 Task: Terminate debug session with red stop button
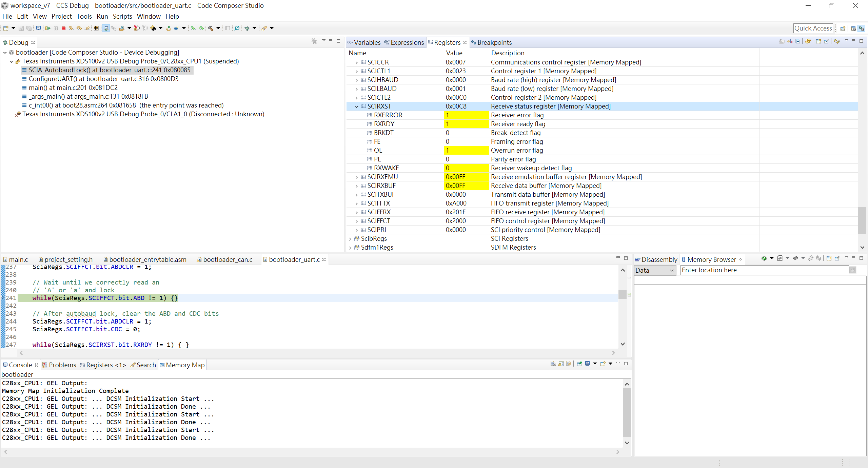click(63, 28)
